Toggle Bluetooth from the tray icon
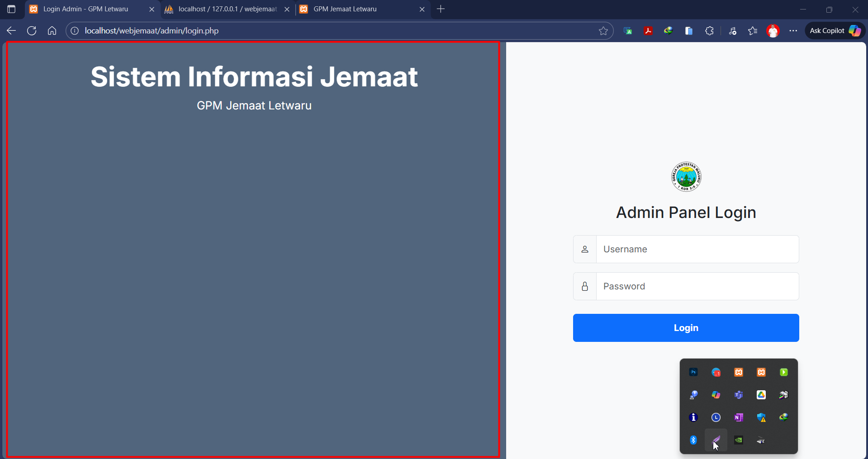The width and height of the screenshot is (868, 459). [693, 440]
